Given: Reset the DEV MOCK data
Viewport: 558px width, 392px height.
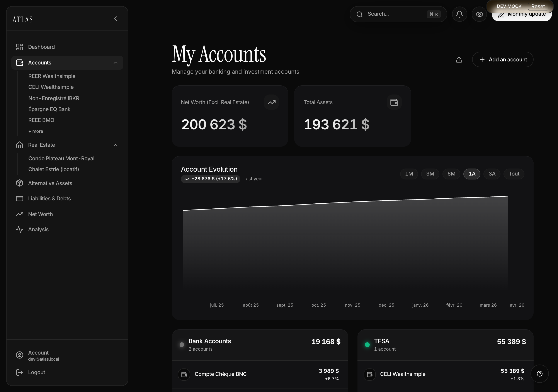Looking at the screenshot, I should click(538, 6).
